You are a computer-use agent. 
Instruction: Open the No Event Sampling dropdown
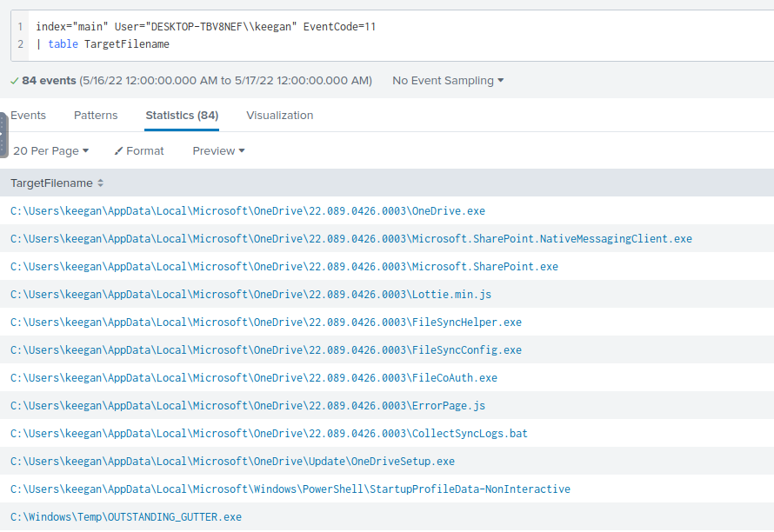click(448, 81)
